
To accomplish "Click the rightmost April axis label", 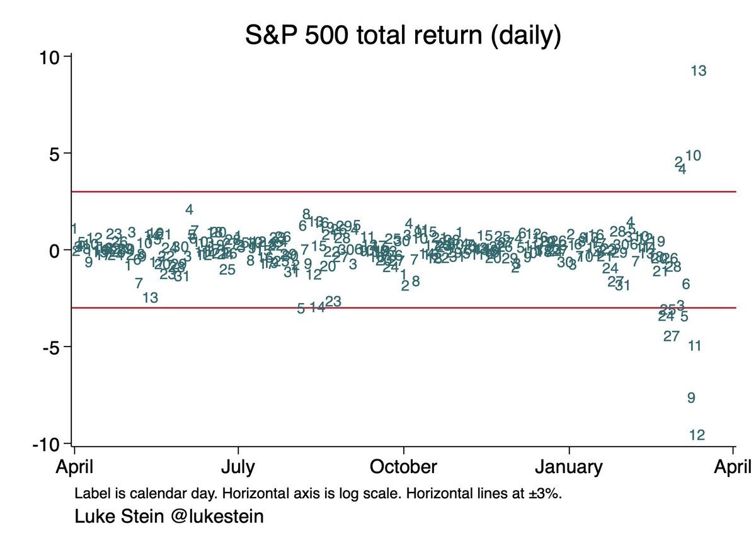I will click(x=735, y=467).
